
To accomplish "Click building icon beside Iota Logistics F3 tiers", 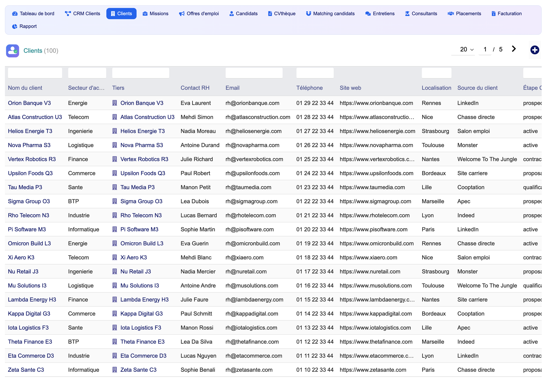I will (x=115, y=327).
